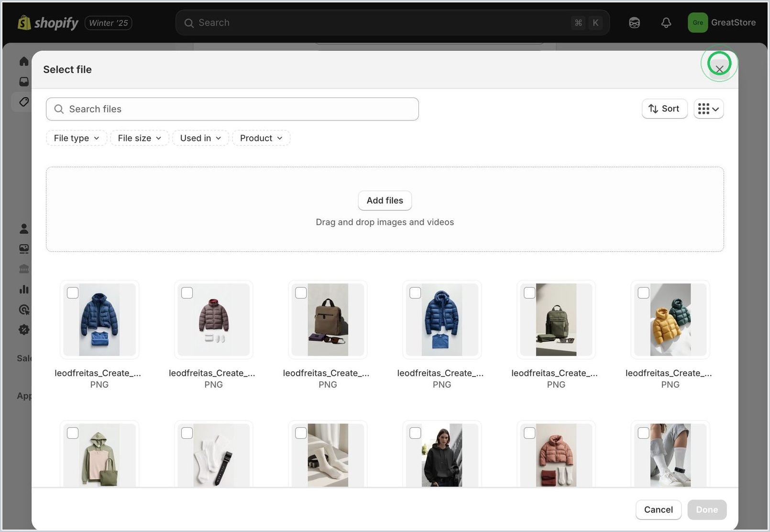Open Analytics bar chart icon
The height and width of the screenshot is (532, 770).
(x=24, y=289)
